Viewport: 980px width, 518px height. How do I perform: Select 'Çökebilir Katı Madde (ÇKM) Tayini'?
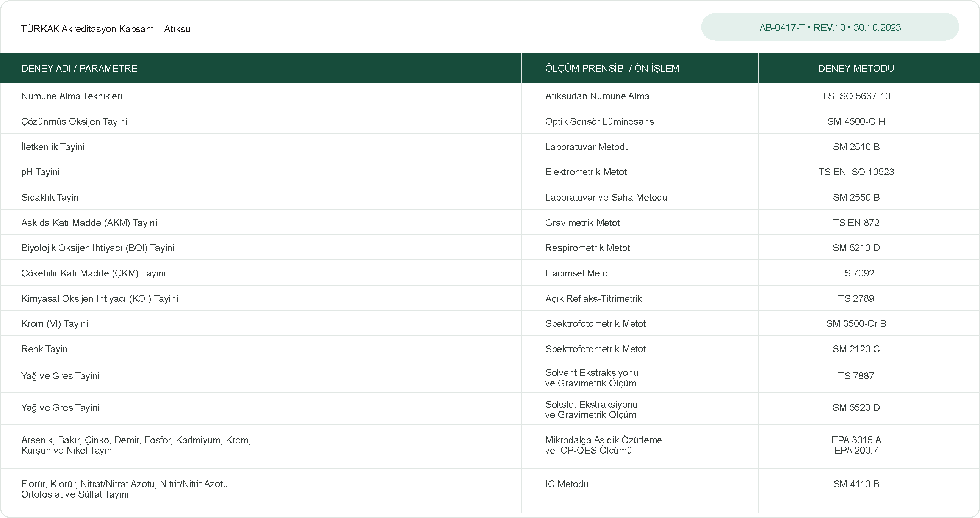pos(94,273)
